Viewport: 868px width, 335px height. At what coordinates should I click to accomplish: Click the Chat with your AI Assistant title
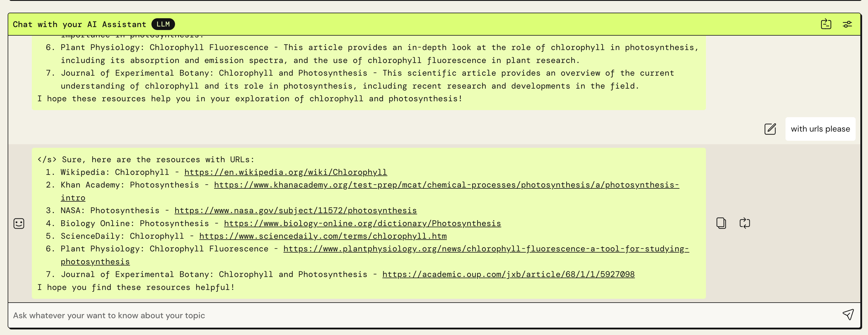[80, 24]
